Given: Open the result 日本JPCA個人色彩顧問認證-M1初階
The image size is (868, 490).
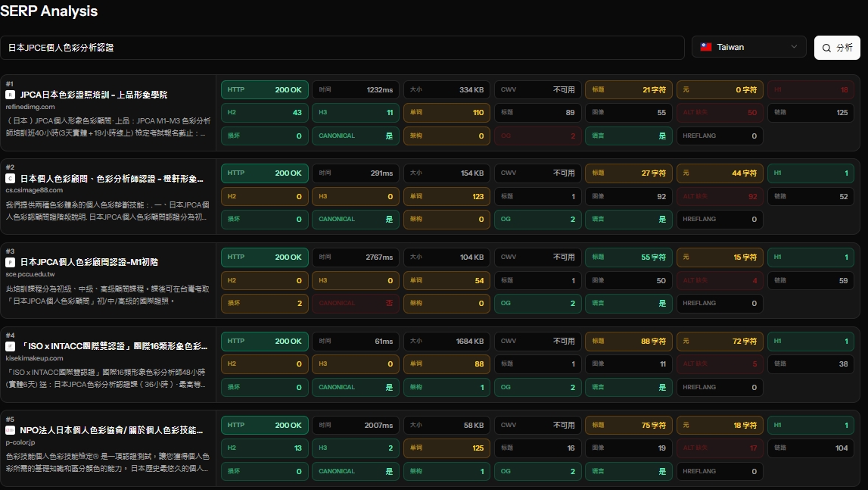Looking at the screenshot, I should tap(89, 262).
